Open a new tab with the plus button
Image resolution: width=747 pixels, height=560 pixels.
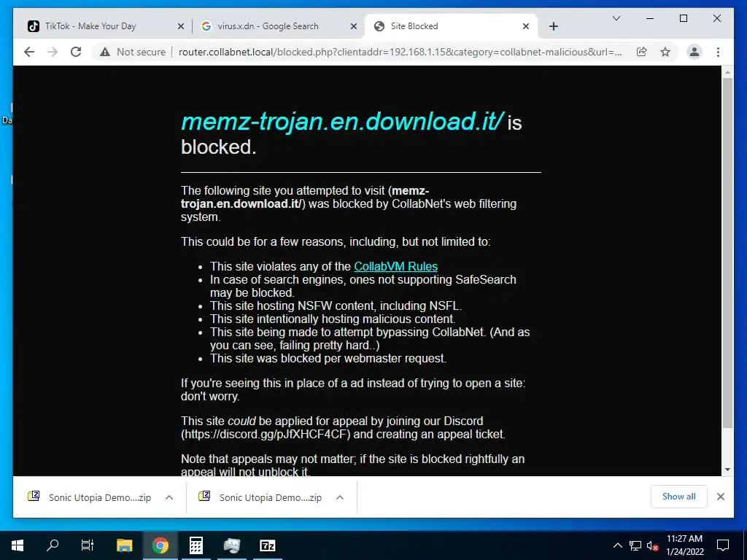(x=553, y=26)
